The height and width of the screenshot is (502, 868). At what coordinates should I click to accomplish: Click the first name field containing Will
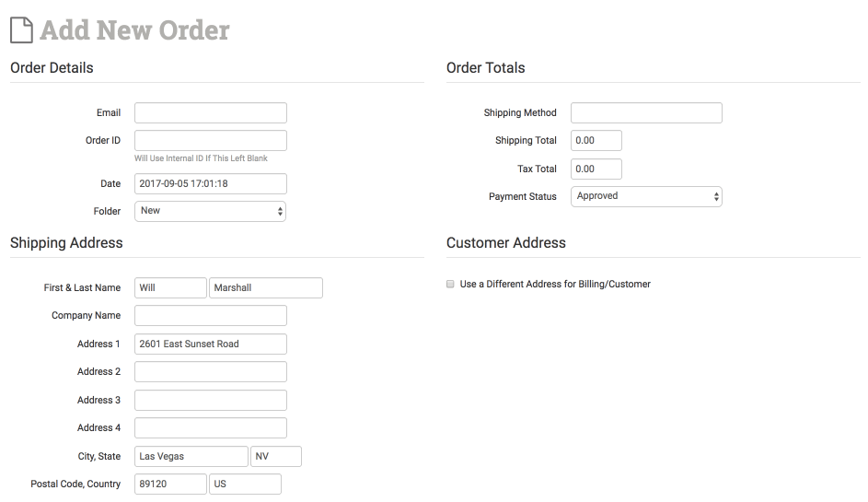pyautogui.click(x=170, y=287)
